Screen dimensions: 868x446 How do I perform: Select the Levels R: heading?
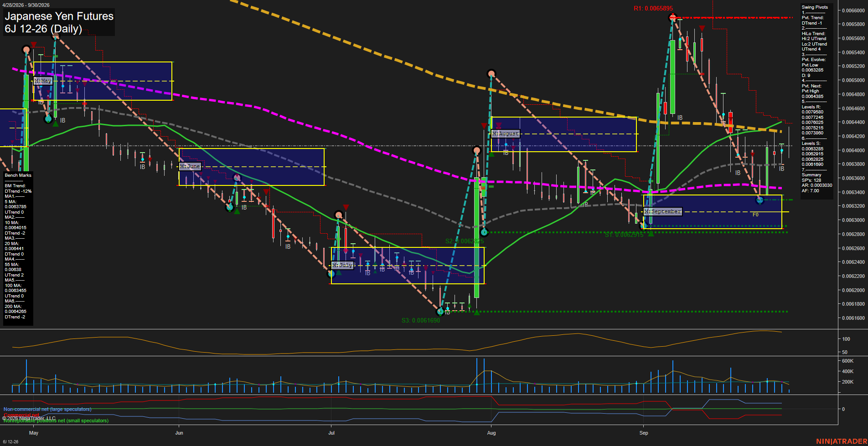click(811, 107)
